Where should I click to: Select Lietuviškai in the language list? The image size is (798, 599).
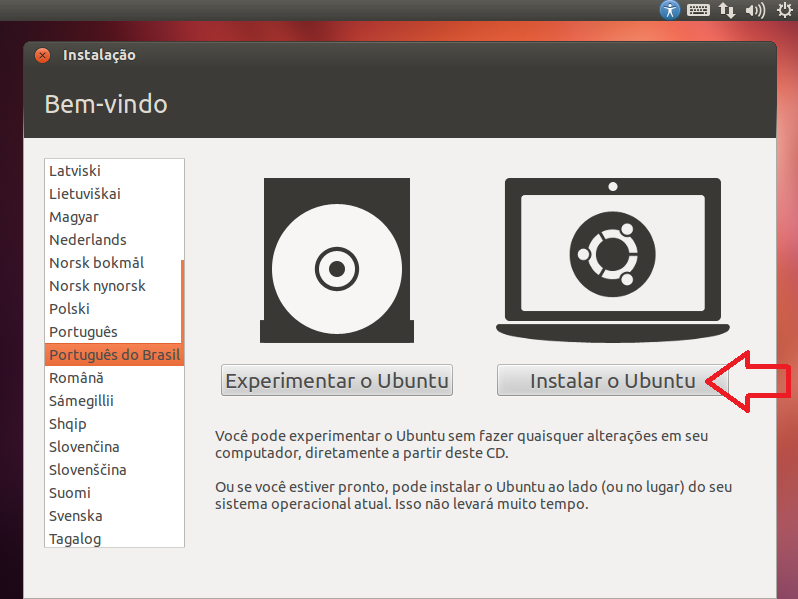click(114, 193)
